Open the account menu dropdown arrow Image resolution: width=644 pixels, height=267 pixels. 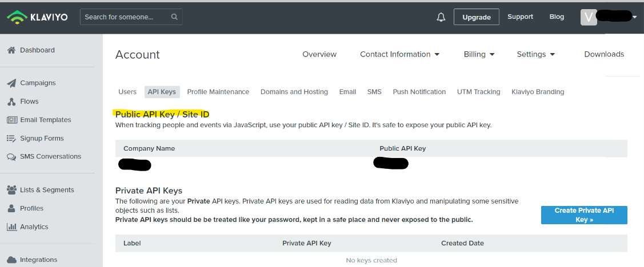635,17
